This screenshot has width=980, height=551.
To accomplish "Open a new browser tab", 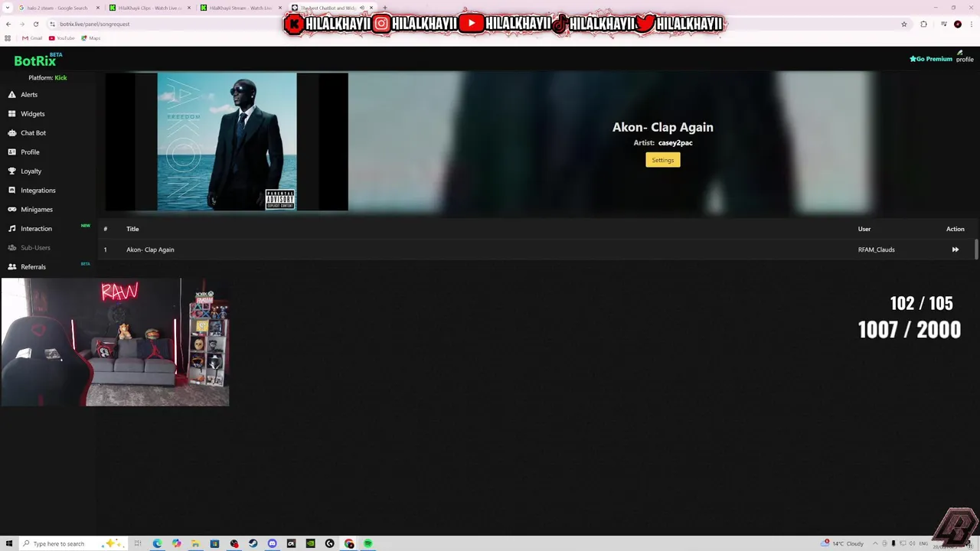I will click(x=385, y=8).
